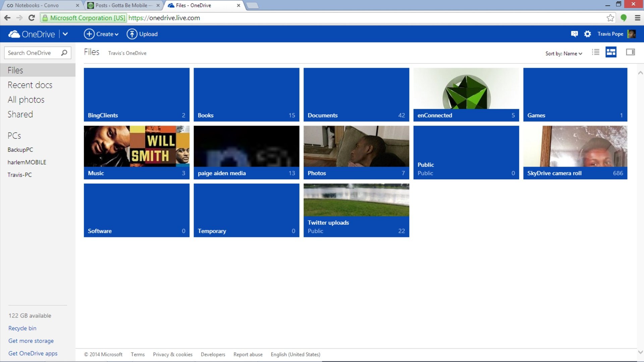Open the Upload tool
The image size is (644, 362).
[x=142, y=34]
